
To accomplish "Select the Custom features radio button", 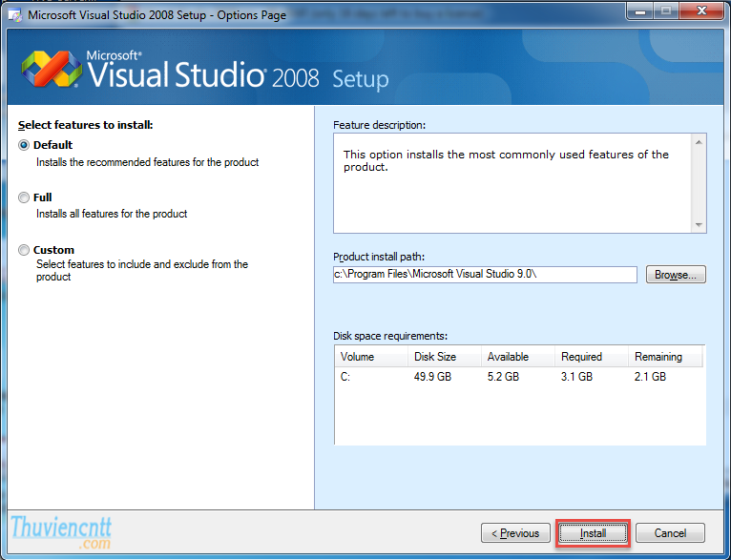I will pyautogui.click(x=24, y=250).
